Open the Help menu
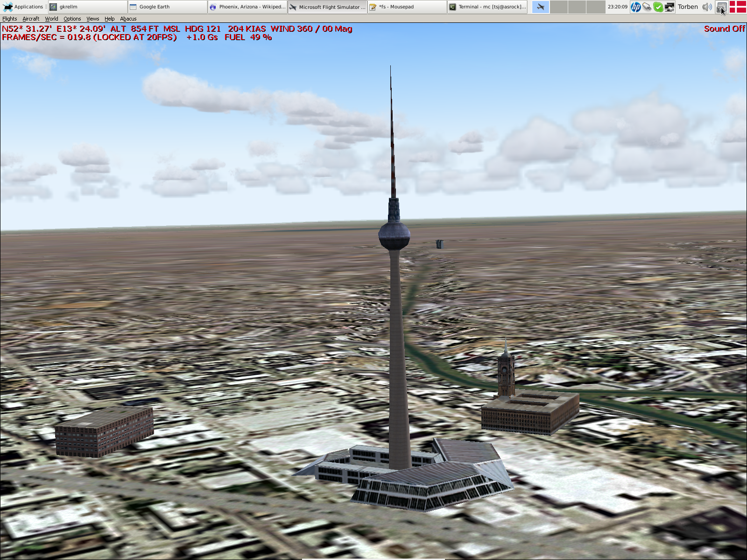The height and width of the screenshot is (560, 747). (109, 19)
